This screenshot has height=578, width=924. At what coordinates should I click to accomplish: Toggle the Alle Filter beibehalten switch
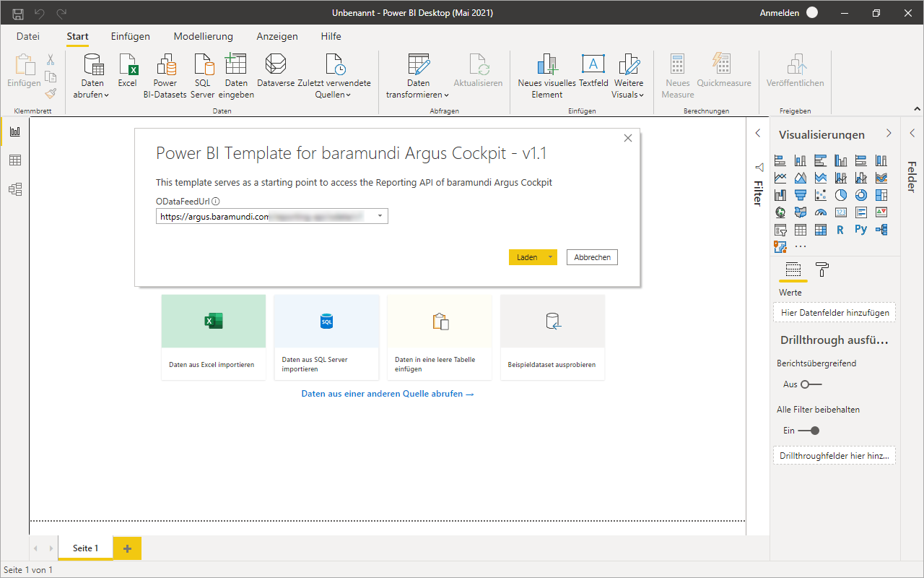pyautogui.click(x=809, y=431)
